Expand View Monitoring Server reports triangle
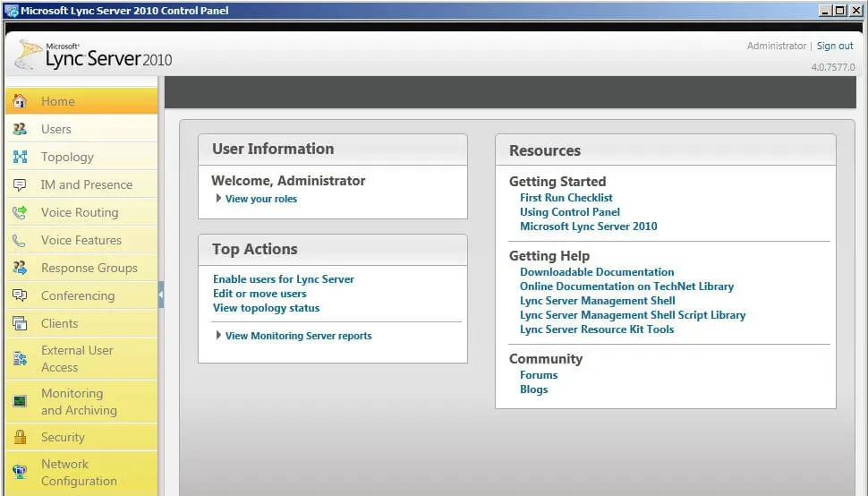The height and width of the screenshot is (496, 868). (218, 336)
